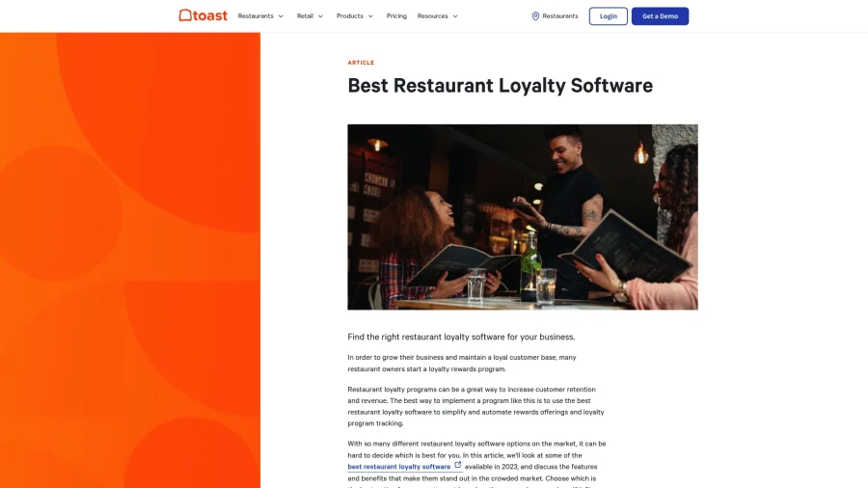Open the Products menu label

[349, 16]
